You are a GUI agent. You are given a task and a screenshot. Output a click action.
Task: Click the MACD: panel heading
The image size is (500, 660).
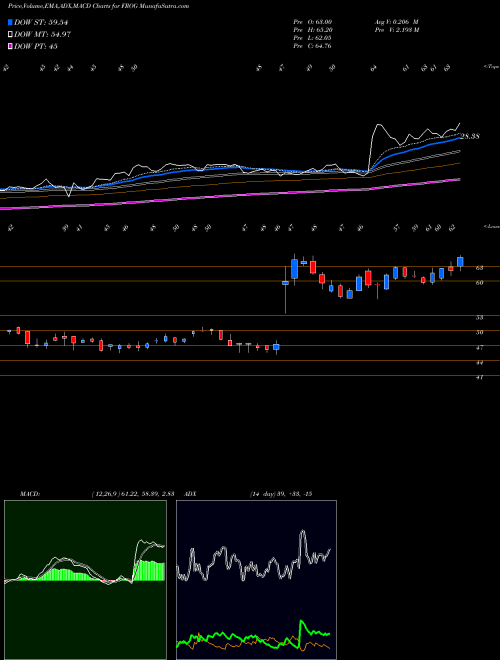click(x=29, y=494)
